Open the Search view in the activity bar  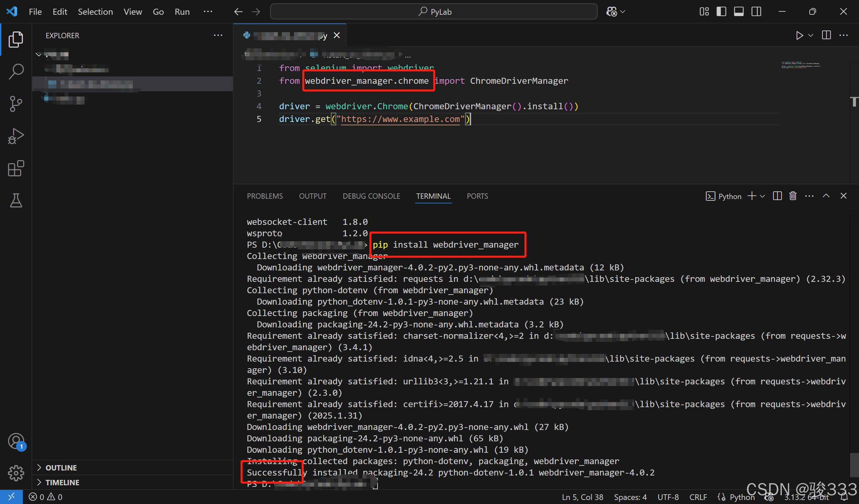[x=16, y=71]
